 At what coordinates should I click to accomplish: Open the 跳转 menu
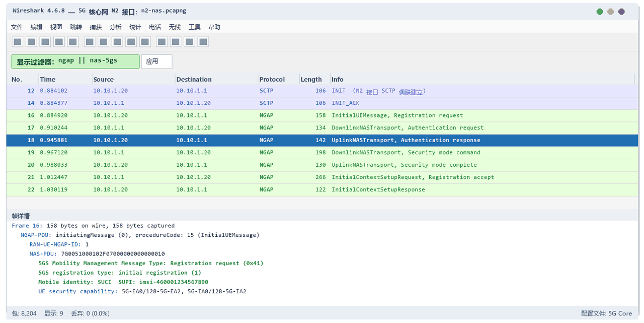(76, 27)
